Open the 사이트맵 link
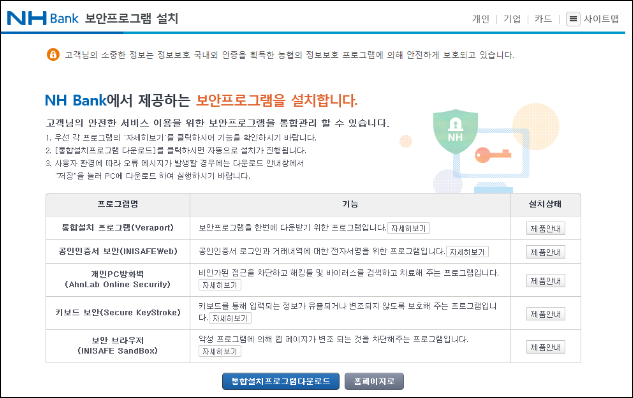Image resolution: width=633 pixels, height=398 pixels. pos(601,19)
